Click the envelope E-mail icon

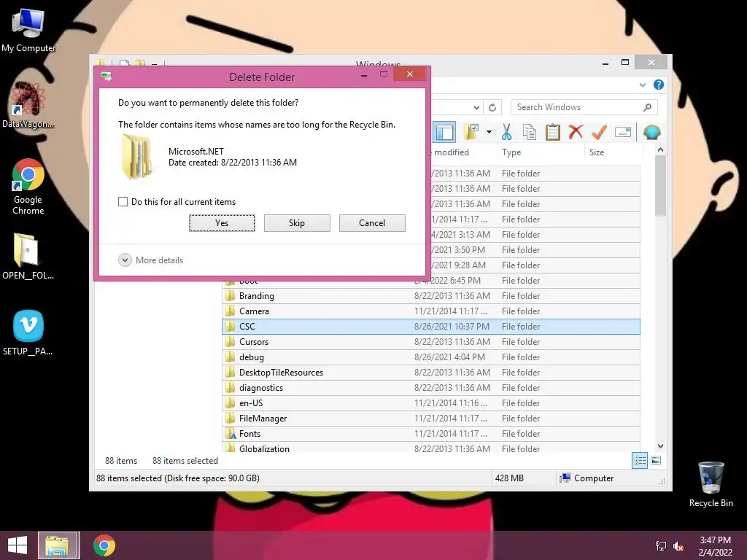pos(623,132)
